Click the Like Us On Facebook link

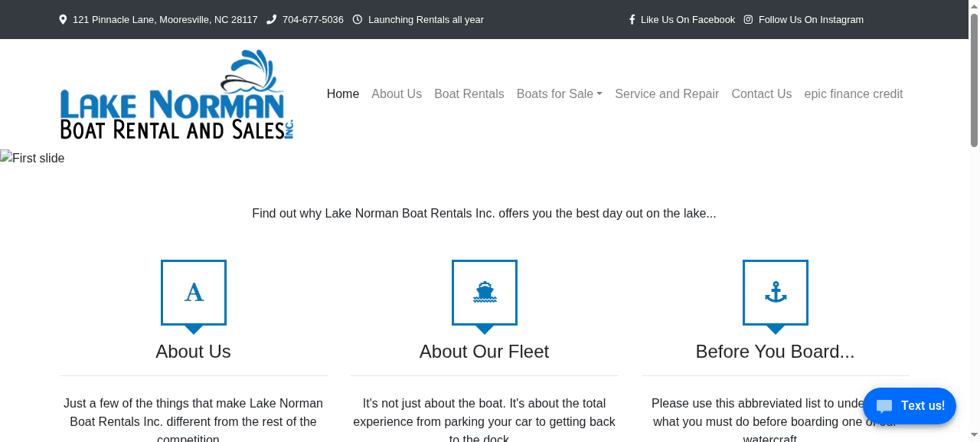coord(688,20)
